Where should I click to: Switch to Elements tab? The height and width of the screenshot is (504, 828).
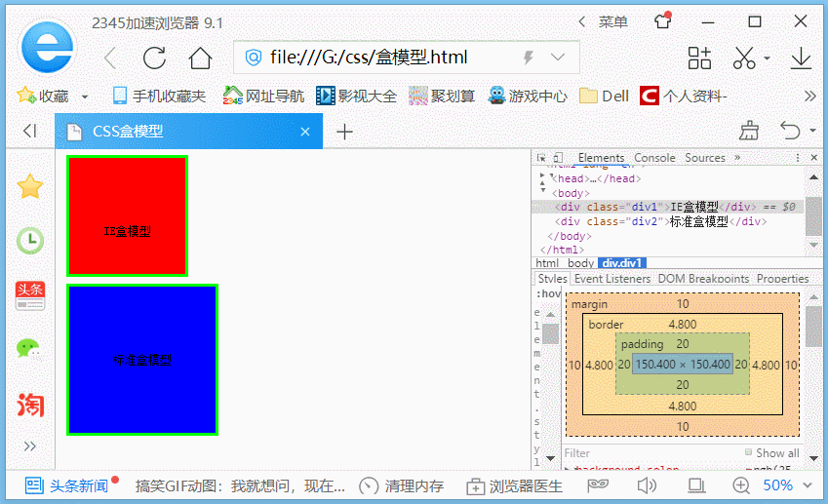601,158
